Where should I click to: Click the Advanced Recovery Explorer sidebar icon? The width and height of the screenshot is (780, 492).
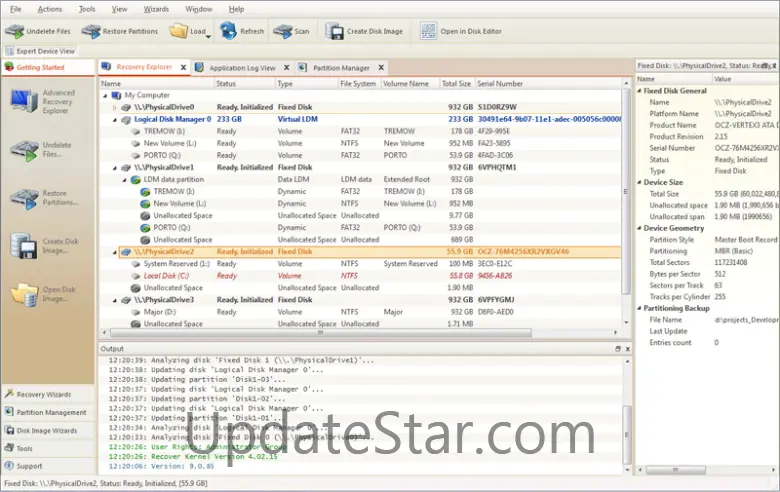pyautogui.click(x=24, y=101)
